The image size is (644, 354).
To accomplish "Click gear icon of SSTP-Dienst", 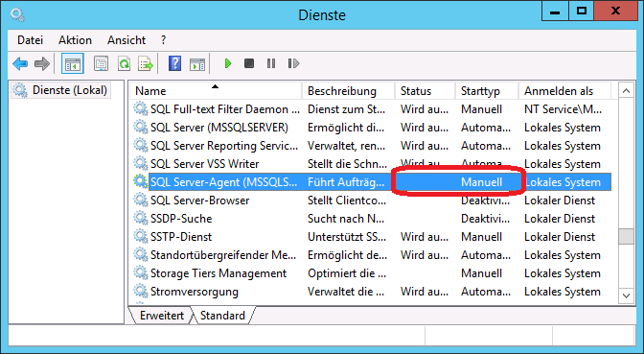I will pos(141,236).
